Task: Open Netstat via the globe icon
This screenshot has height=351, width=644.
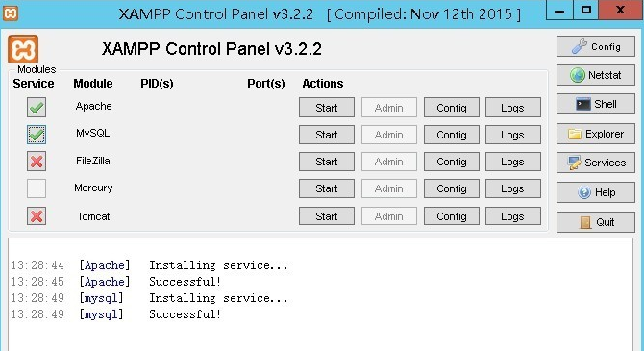Action: point(596,75)
